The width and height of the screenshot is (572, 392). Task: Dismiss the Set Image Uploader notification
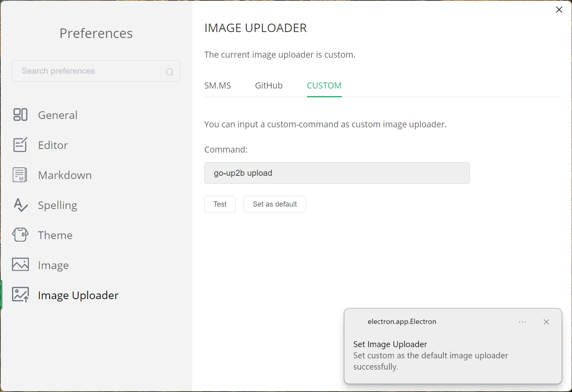point(546,322)
